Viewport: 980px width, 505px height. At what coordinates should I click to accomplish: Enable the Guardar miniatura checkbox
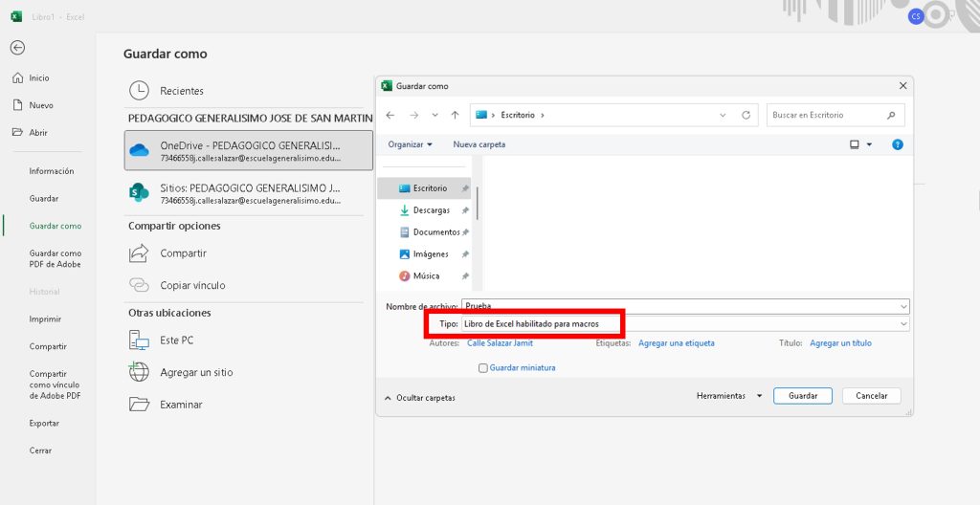click(x=483, y=367)
